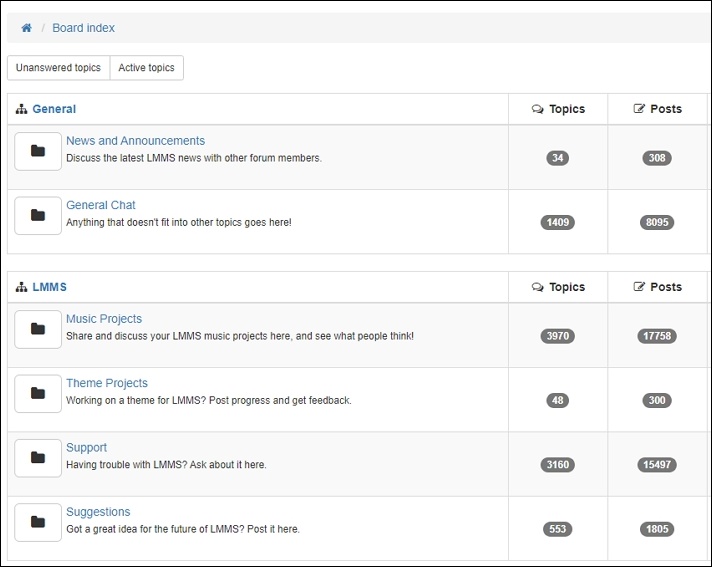
Task: Click the text 'Got a great idea for the future of LMMS?'
Action: (x=155, y=529)
